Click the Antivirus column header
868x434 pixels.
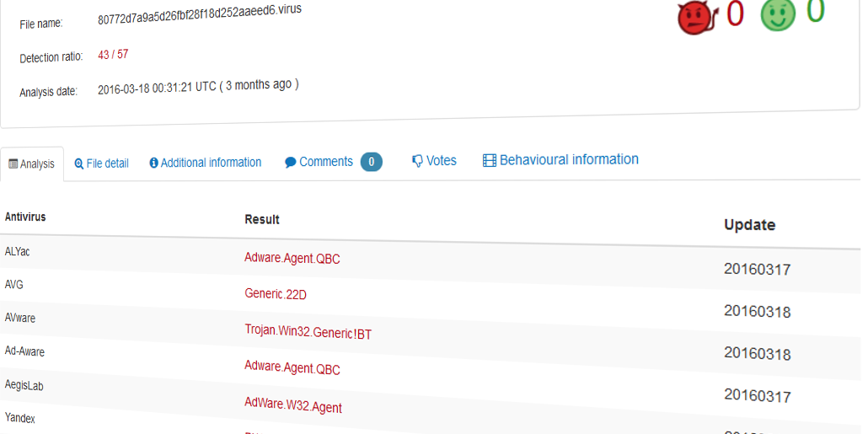click(x=25, y=217)
